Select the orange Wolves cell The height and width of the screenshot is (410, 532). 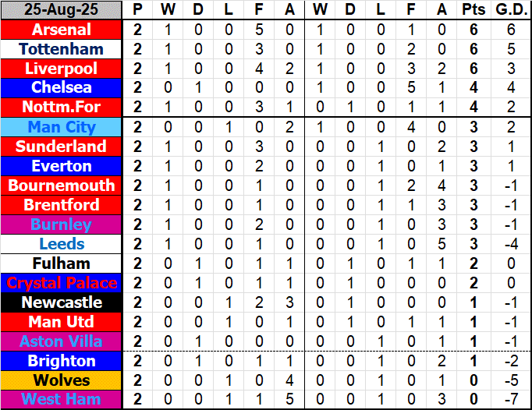[61, 380]
